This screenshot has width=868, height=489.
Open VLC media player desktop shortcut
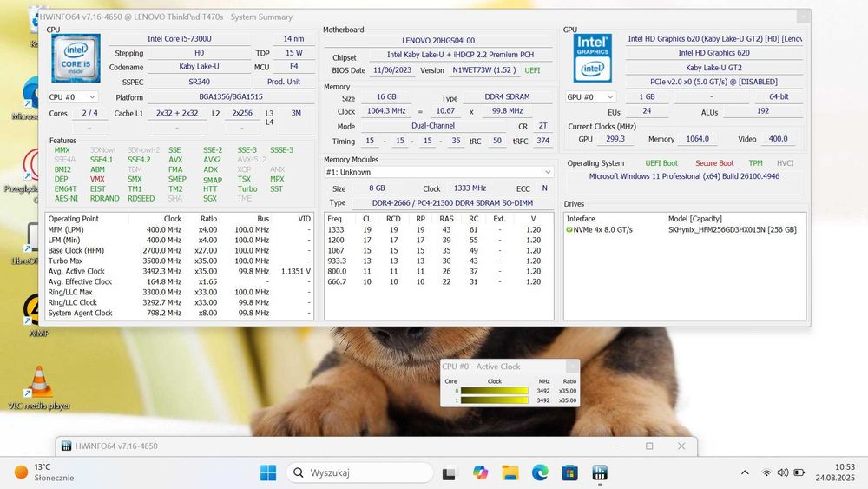tap(39, 387)
